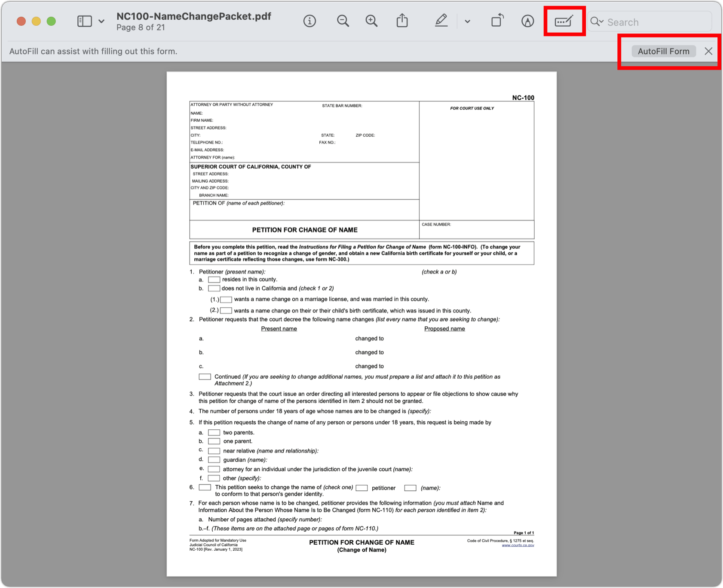
Task: Open the Share menu icon
Action: (402, 21)
